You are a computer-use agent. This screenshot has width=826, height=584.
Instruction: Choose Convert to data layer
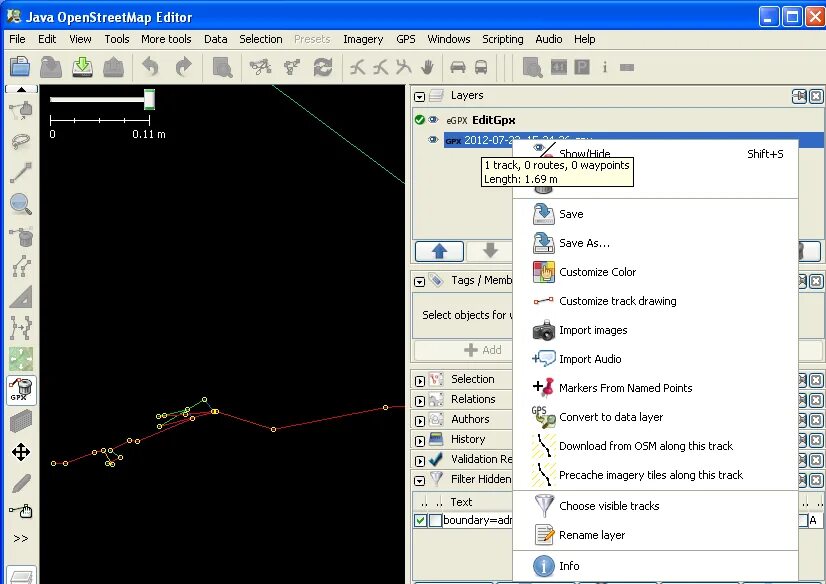click(x=655, y=417)
